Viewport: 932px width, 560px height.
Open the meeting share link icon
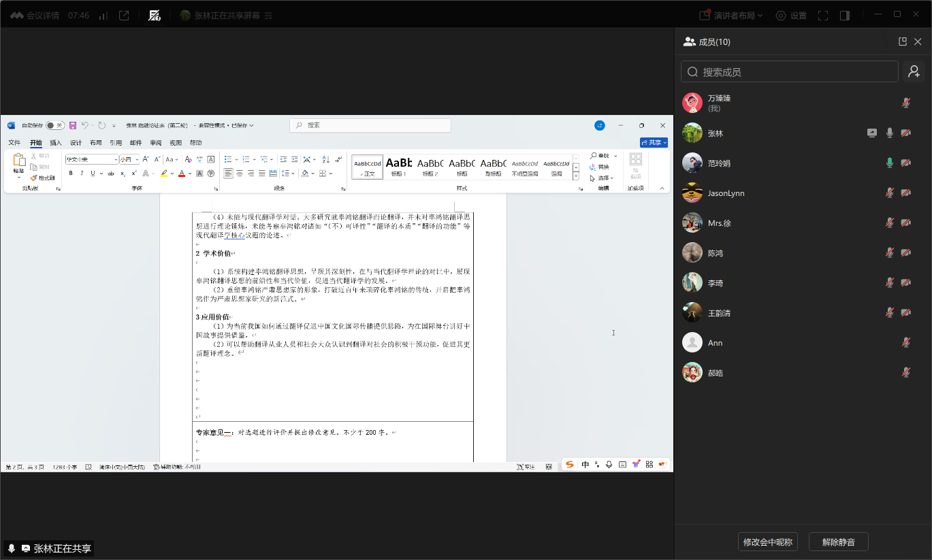[x=124, y=16]
